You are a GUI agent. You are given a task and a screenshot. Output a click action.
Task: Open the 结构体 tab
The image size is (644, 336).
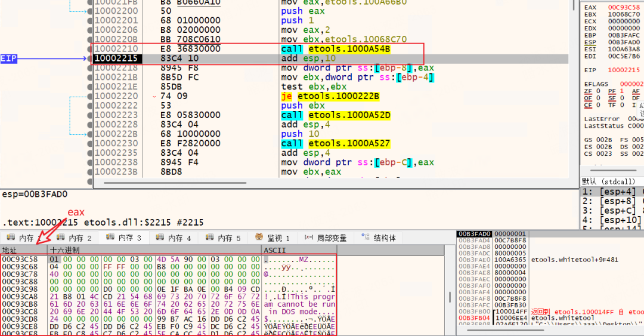(379, 238)
